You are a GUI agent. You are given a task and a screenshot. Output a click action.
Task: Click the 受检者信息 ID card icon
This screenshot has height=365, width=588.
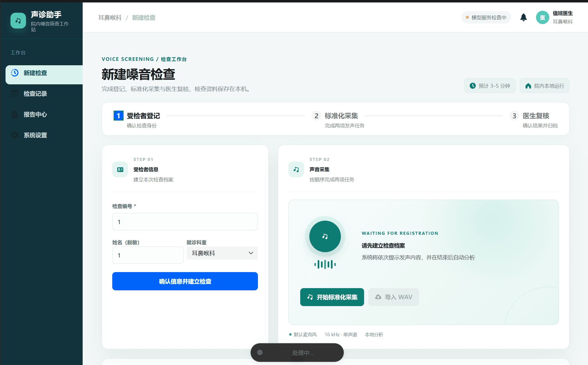120,170
